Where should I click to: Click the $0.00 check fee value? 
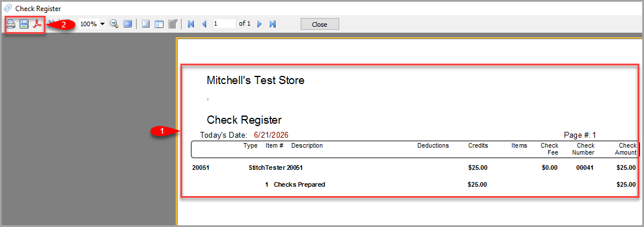(x=549, y=167)
